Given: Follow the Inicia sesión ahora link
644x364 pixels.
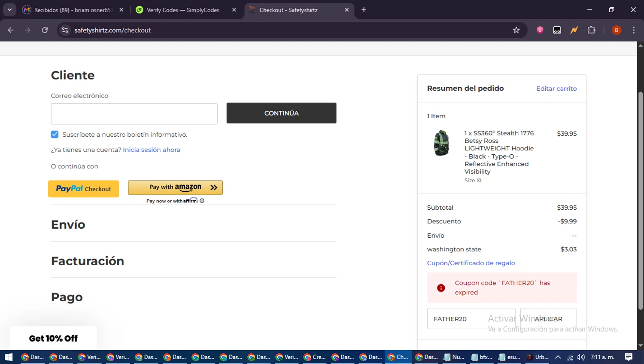Looking at the screenshot, I should (x=152, y=150).
